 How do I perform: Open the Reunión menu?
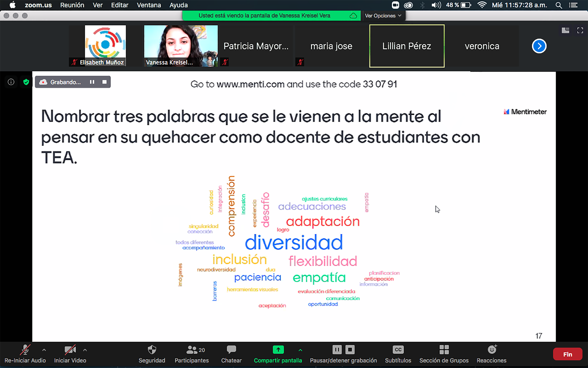tap(72, 5)
